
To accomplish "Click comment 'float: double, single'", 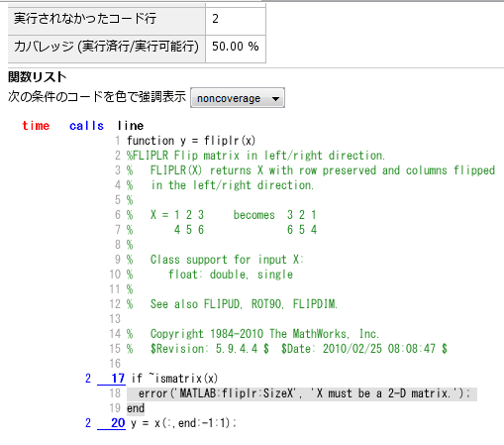I will click(231, 275).
